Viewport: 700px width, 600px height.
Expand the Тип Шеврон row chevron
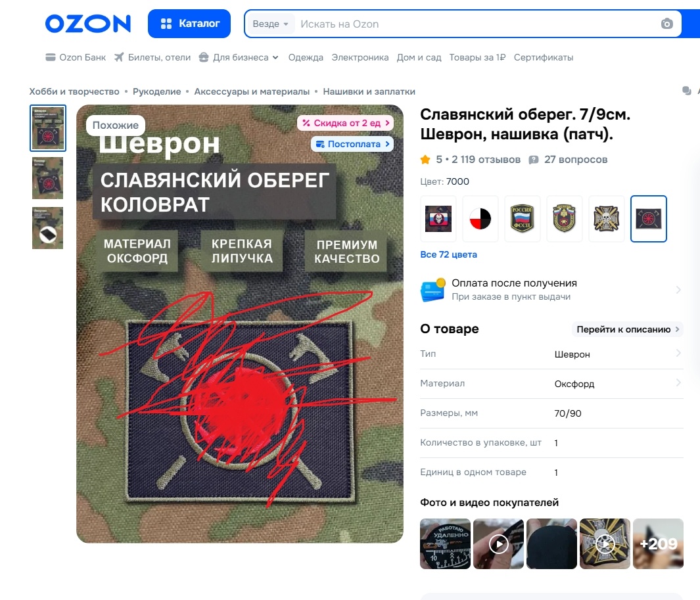tap(678, 353)
